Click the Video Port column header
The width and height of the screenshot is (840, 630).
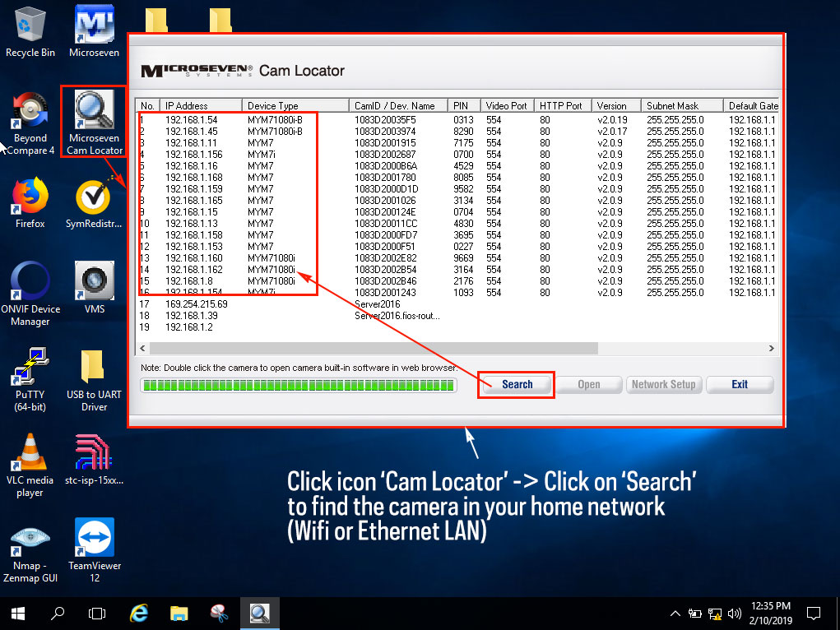coord(508,105)
